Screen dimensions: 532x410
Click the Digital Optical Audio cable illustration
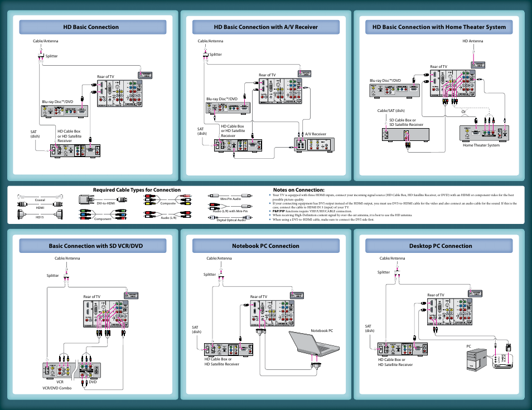(230, 217)
